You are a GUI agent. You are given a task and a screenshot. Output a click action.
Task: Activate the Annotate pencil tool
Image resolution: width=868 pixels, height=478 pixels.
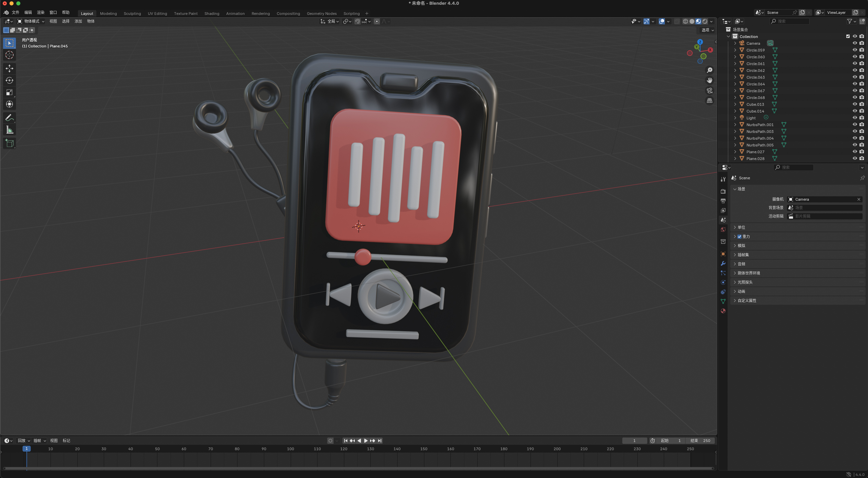[x=9, y=118]
